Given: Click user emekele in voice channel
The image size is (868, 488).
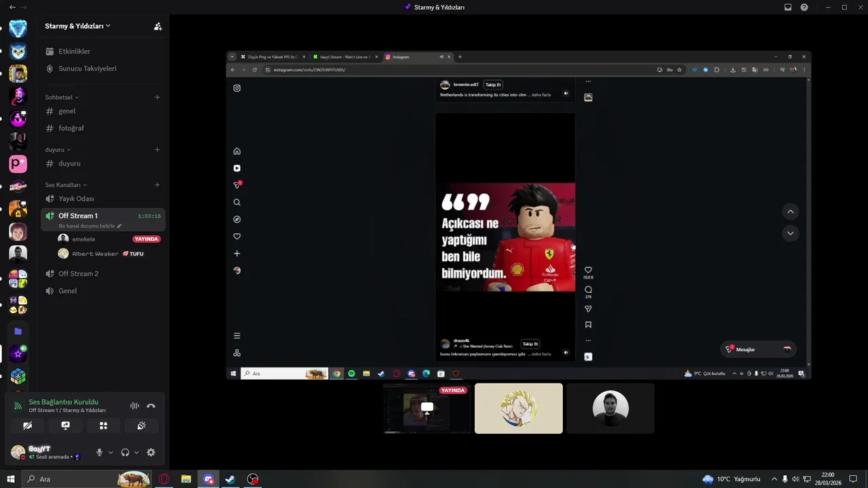Looking at the screenshot, I should pos(109,239).
